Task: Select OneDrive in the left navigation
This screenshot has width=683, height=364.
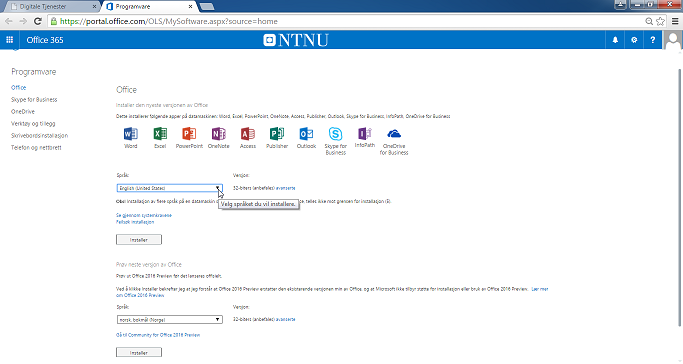Action: click(23, 111)
